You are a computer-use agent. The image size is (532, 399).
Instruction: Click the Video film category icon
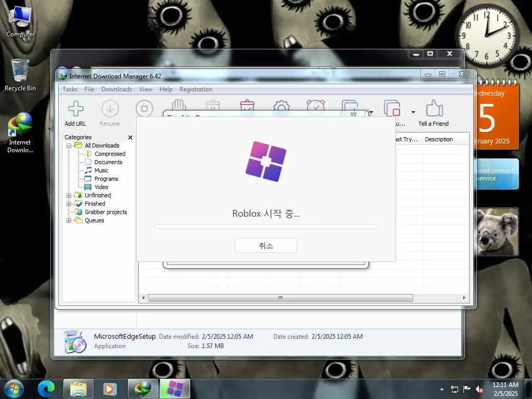88,187
